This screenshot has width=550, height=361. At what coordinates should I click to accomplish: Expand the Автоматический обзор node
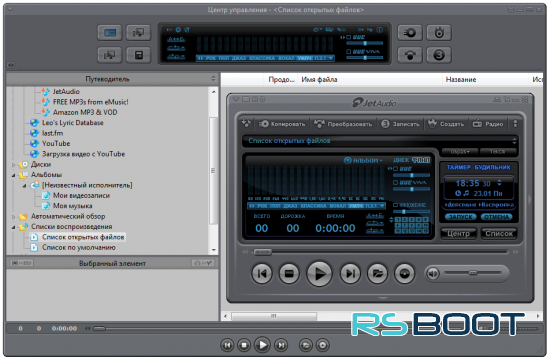click(14, 216)
